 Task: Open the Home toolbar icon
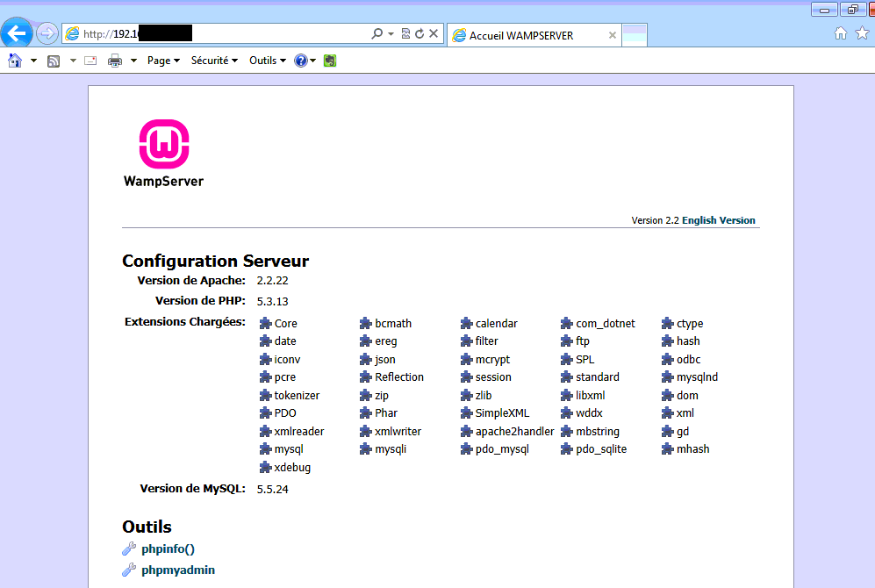(15, 61)
